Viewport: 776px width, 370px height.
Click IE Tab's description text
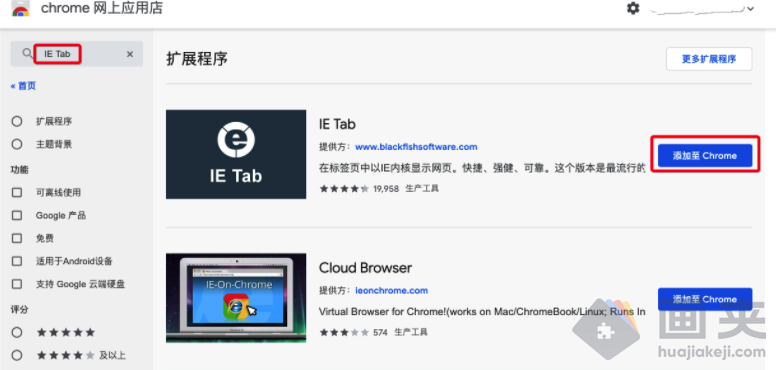(482, 168)
